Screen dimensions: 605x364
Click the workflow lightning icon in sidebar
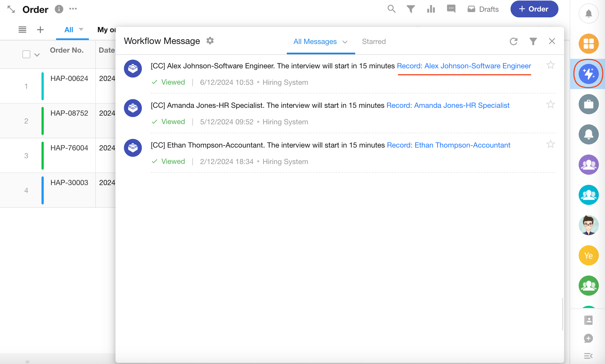tap(588, 74)
